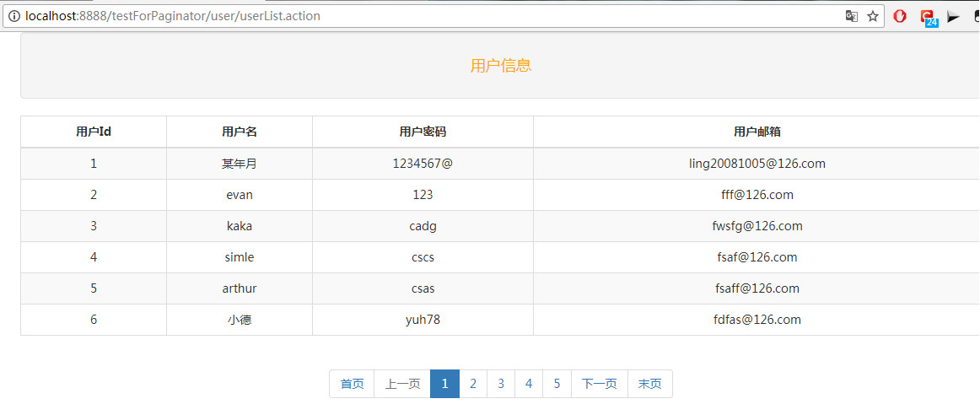Image resolution: width=980 pixels, height=415 pixels.
Task: Select username cell 某年月
Action: click(240, 164)
